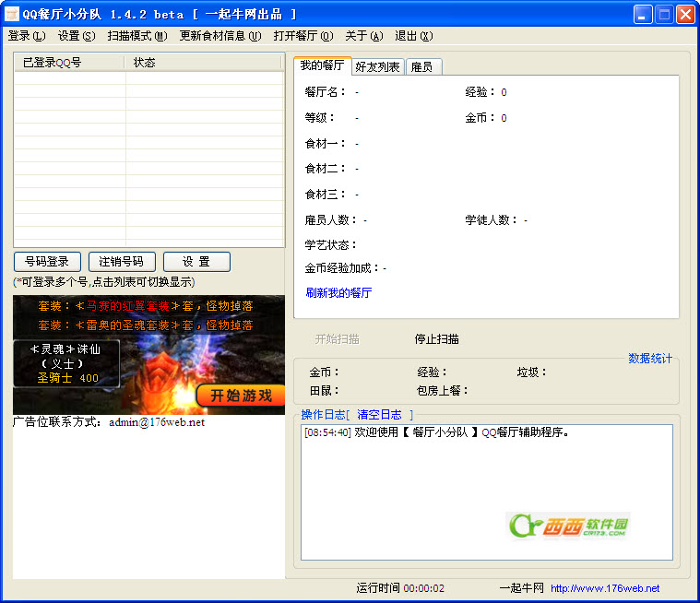Click the 垃圾 statistic label
The image size is (700, 603).
[532, 372]
